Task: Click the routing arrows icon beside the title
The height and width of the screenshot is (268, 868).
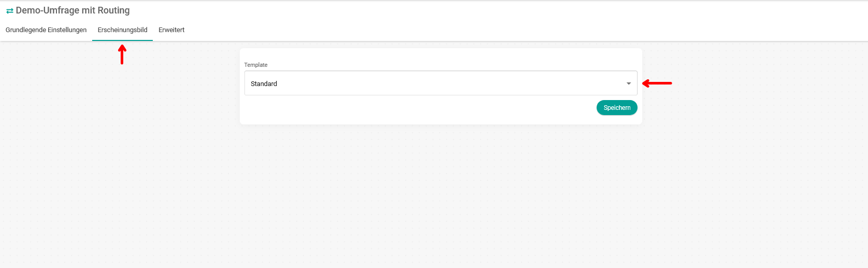Action: click(x=9, y=11)
